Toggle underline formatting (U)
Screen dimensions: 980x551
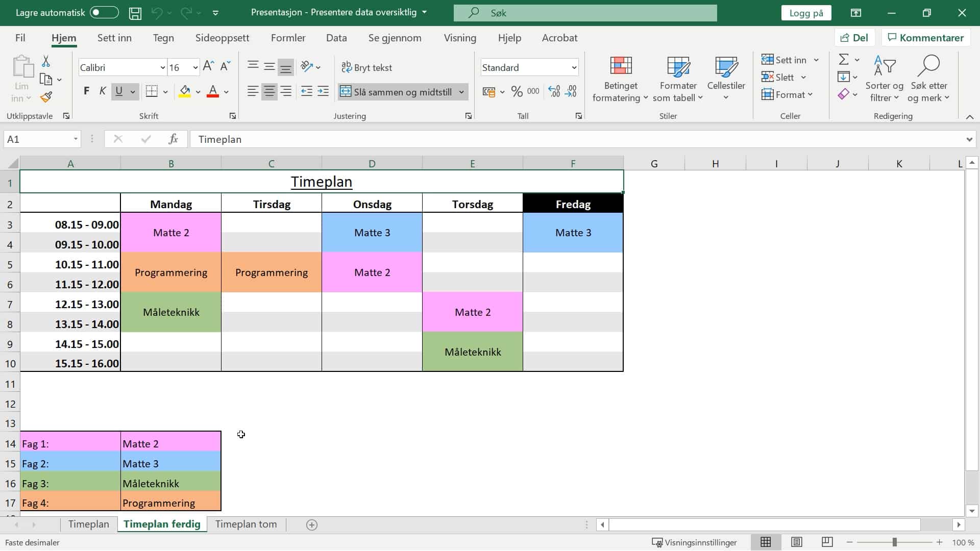coord(119,91)
